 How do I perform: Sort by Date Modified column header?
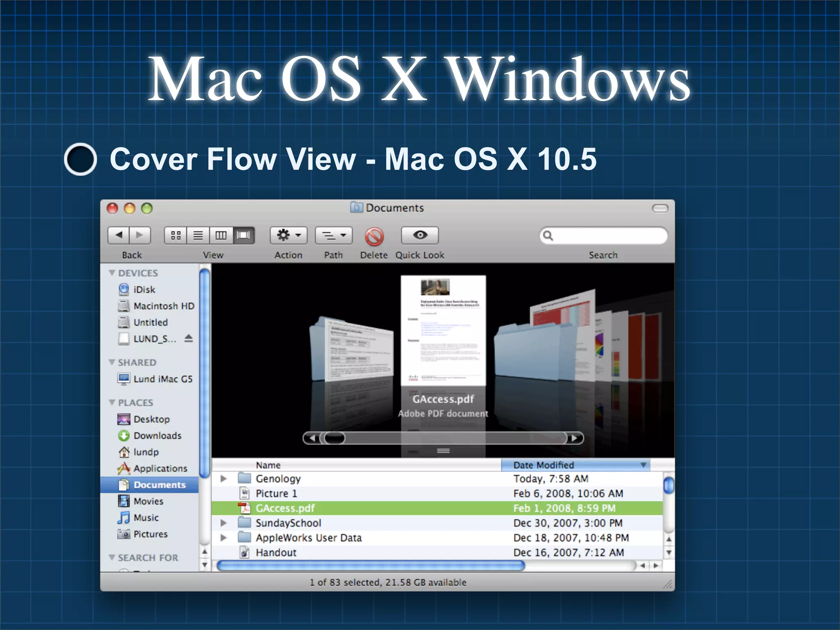[575, 465]
